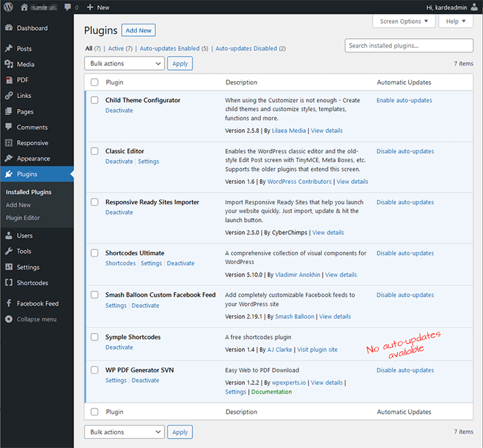
Task: Check the select-all box in table footer
Action: [95, 412]
